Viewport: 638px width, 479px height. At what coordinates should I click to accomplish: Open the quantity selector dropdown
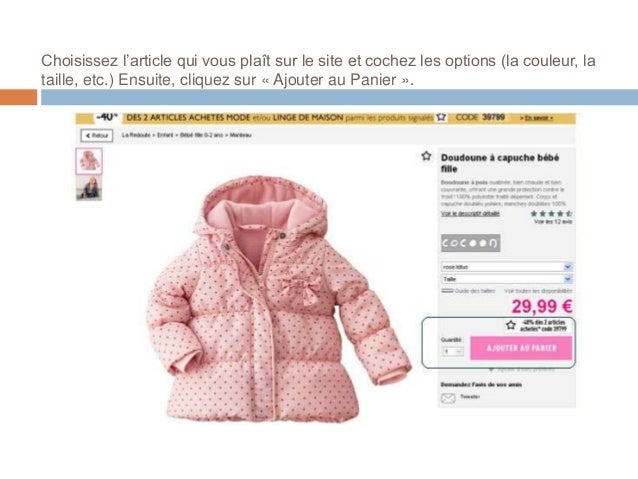point(453,351)
